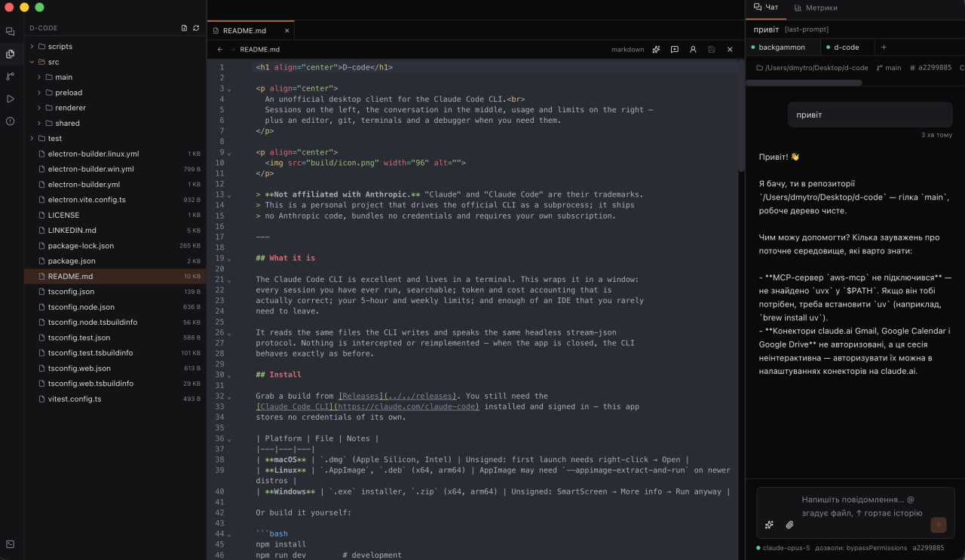965x560 pixels.
Task: Switch to the backgammon session tab
Action: (x=781, y=47)
